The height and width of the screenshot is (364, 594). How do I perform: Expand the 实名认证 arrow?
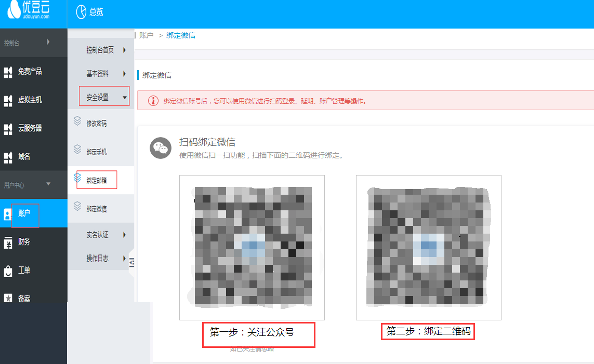(124, 235)
